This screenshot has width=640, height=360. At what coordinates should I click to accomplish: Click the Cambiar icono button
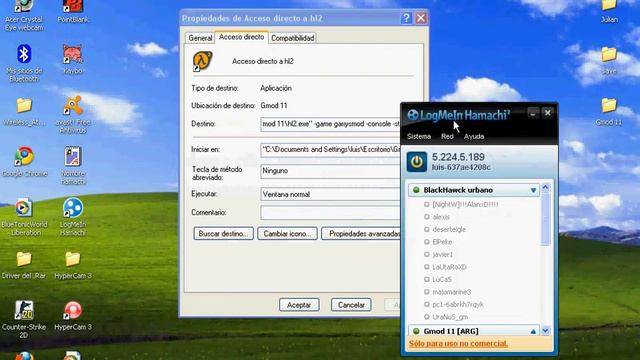(287, 234)
